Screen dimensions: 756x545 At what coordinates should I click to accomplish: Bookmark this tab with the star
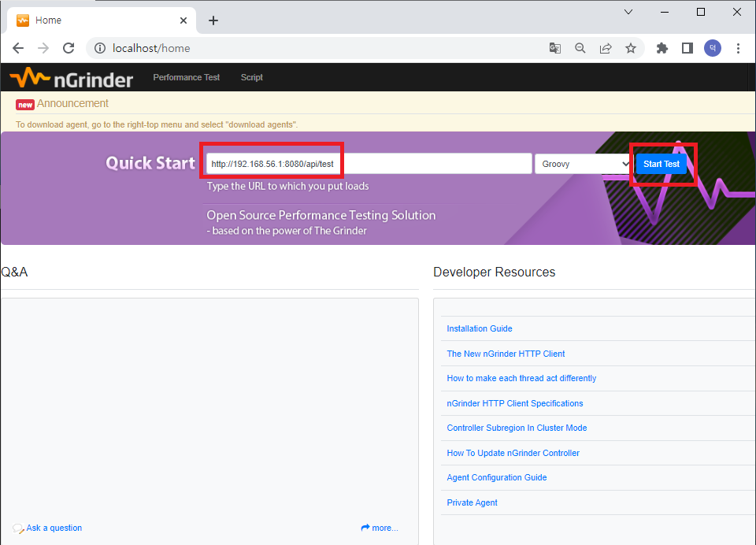[631, 48]
